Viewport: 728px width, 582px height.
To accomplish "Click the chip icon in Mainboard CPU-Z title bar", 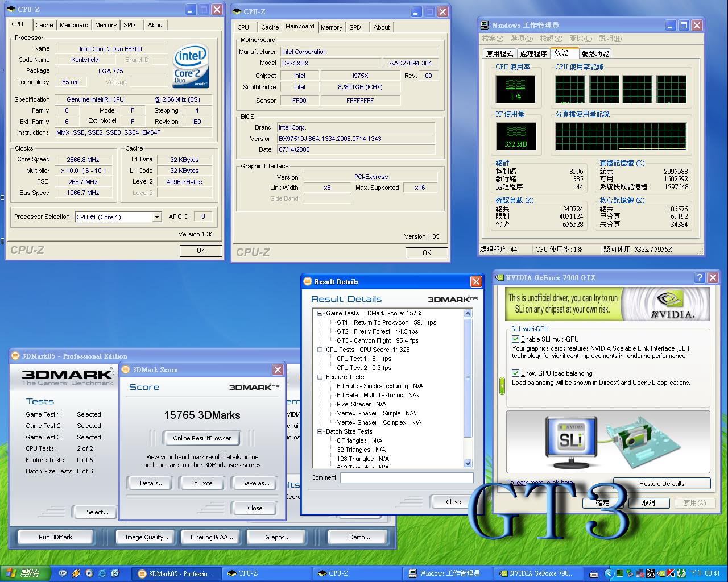I will pos(237,11).
